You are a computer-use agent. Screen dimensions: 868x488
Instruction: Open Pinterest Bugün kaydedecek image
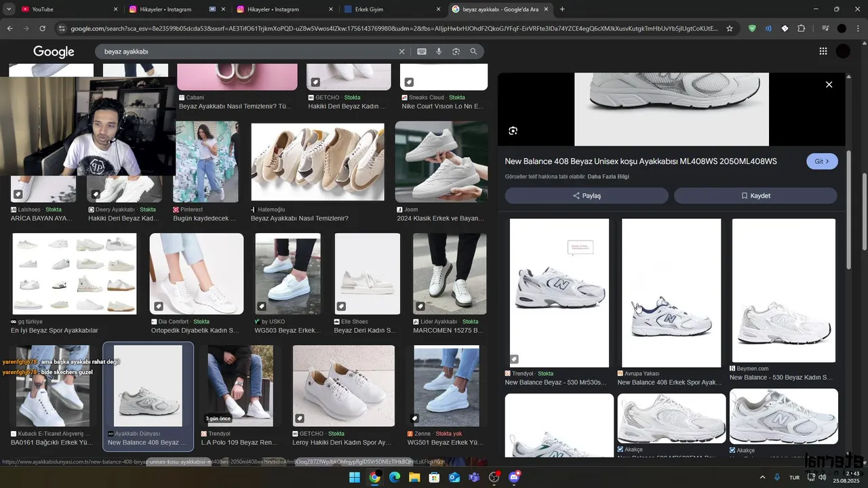(x=206, y=162)
